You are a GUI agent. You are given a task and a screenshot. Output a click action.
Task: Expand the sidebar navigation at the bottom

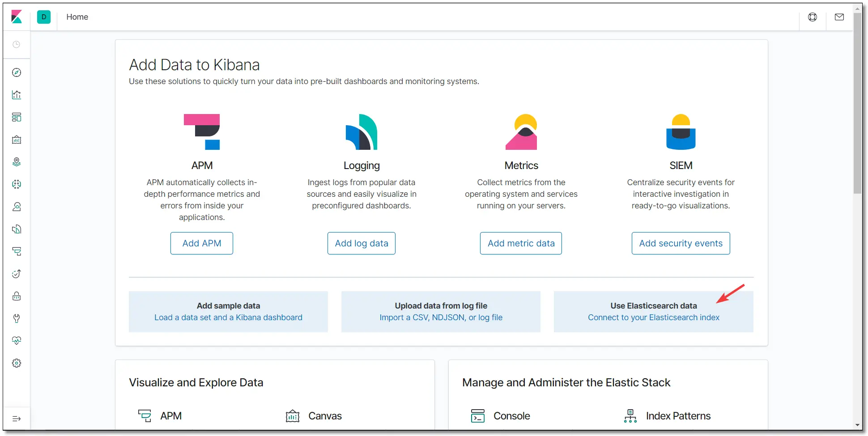pos(17,419)
